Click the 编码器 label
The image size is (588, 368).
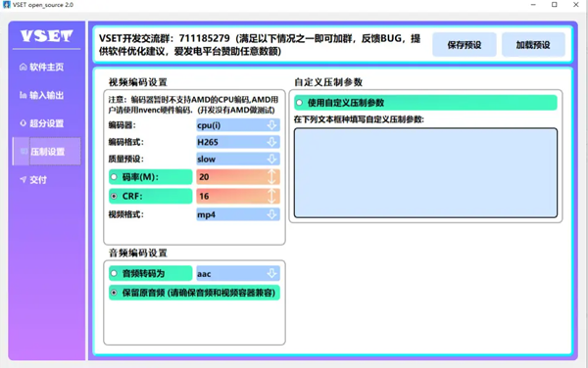click(122, 125)
